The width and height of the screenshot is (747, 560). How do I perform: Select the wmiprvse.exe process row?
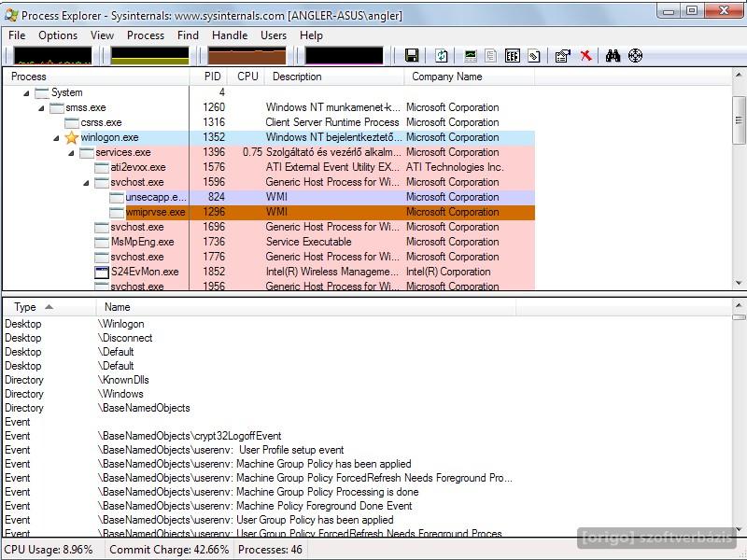(269, 213)
